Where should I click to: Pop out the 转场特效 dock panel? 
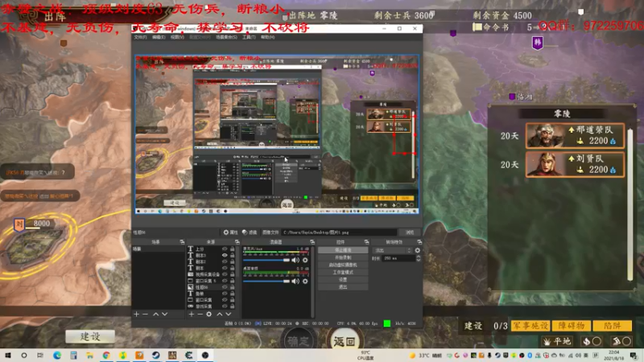coord(419,242)
